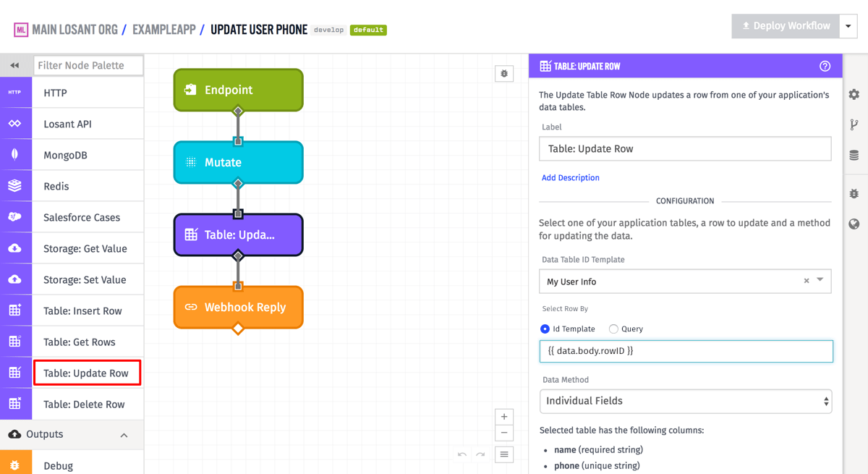
Task: Click the Redis stack icon
Action: 15,186
